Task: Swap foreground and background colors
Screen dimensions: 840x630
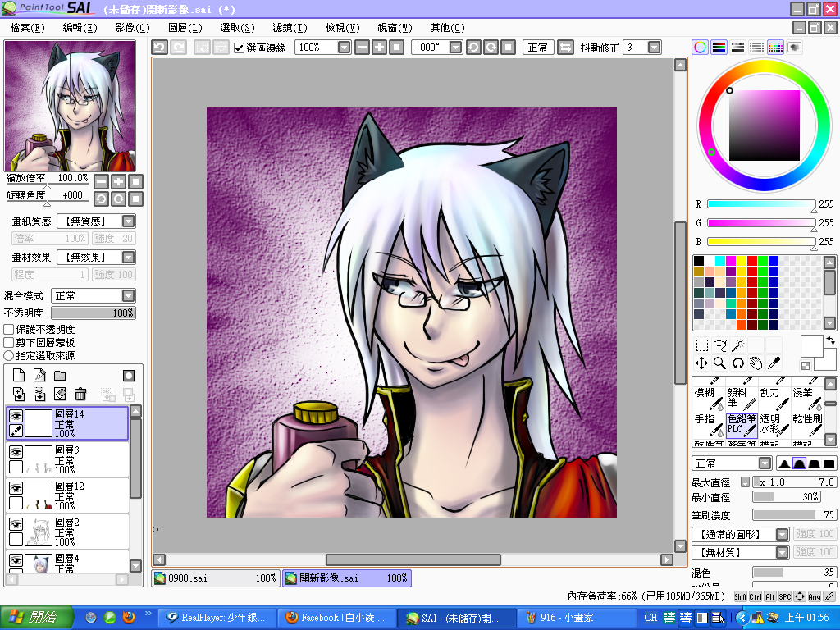Action: (x=830, y=340)
